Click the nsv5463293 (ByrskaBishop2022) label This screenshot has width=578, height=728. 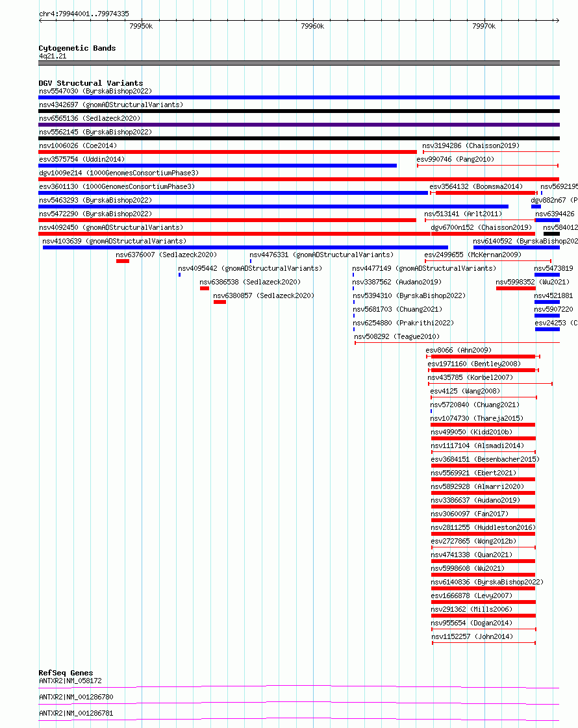click(95, 200)
